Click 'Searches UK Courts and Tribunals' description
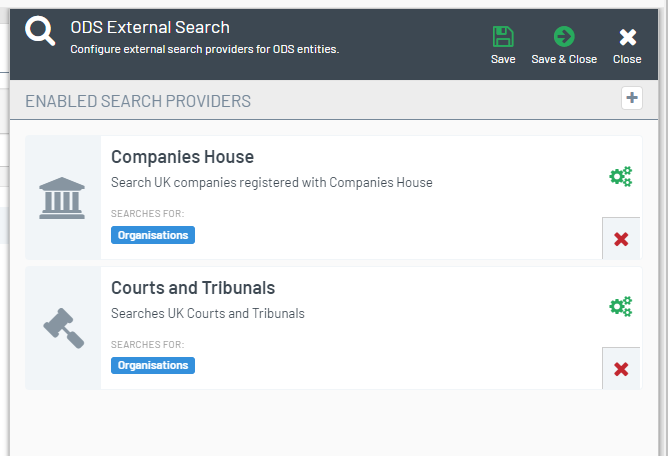668x456 pixels. [208, 313]
